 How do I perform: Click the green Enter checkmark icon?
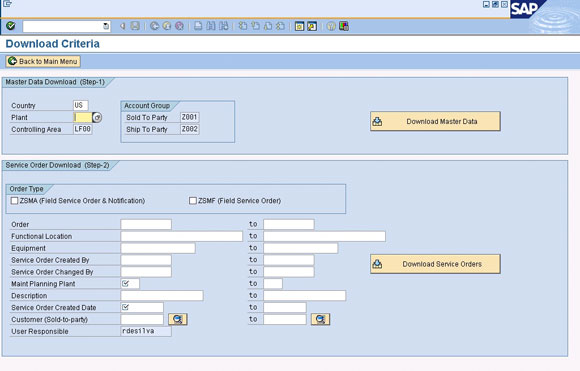pos(11,26)
